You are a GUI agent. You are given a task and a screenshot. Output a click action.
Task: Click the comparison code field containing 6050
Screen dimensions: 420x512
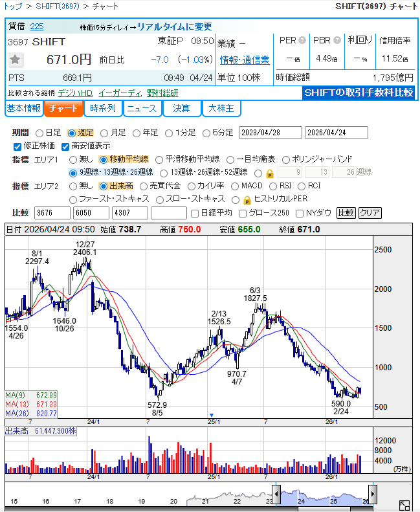coord(91,213)
